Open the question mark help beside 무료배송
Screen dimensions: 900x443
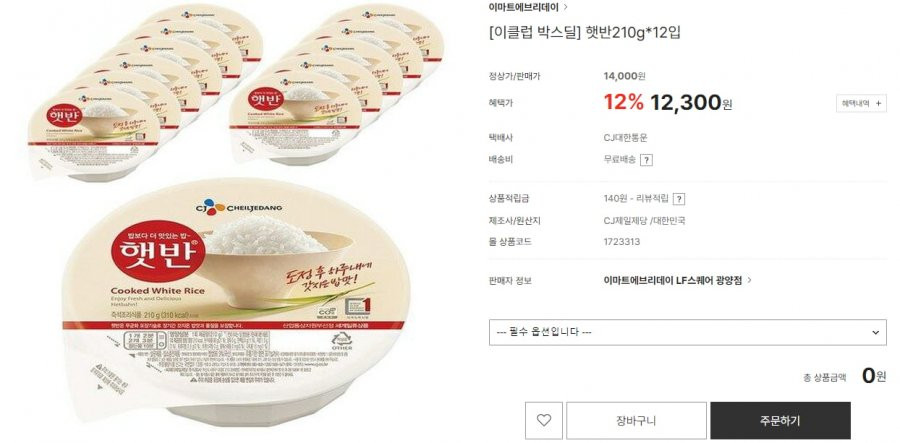tap(646, 160)
